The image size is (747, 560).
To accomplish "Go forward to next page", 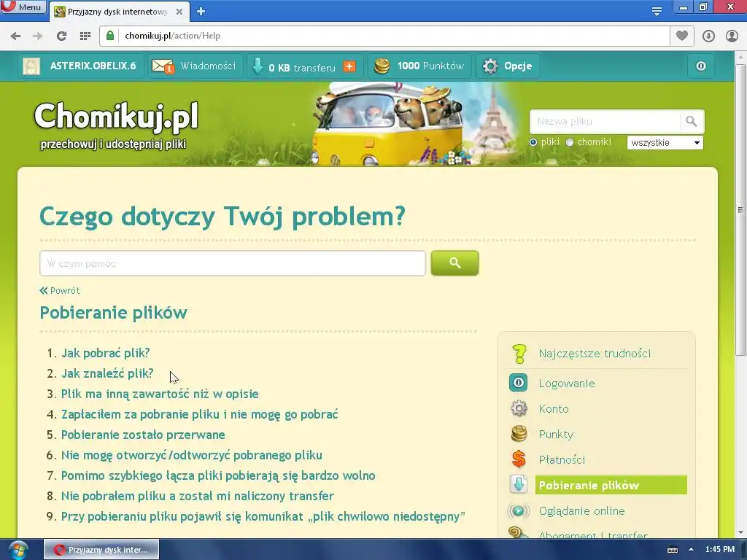I will click(x=38, y=36).
